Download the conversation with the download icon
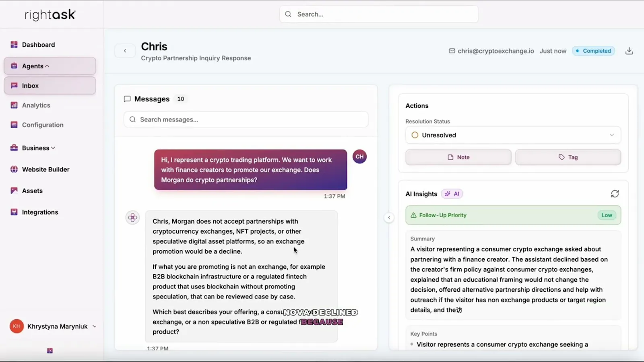Viewport: 644px width, 362px height. point(629,51)
